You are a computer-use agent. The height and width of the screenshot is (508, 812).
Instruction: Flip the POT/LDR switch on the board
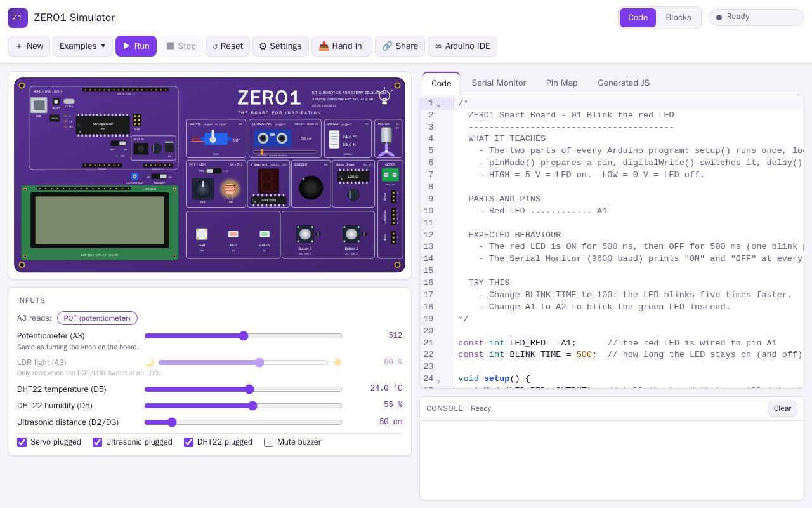pos(214,171)
